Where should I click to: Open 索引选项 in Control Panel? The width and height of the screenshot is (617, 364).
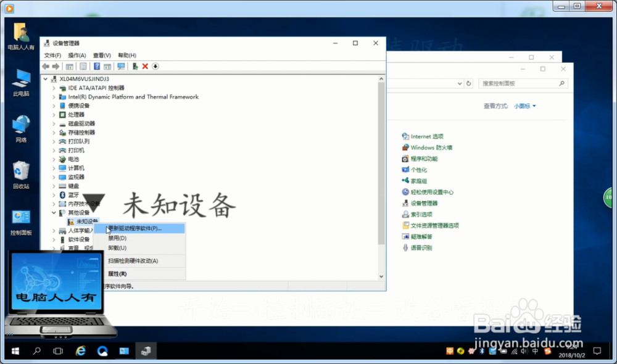421,215
